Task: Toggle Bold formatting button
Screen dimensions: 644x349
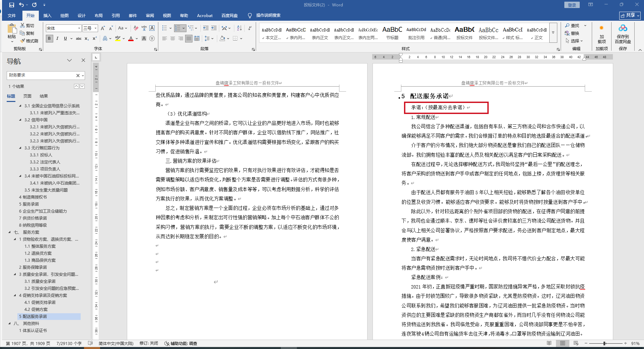Action: pyautogui.click(x=50, y=38)
